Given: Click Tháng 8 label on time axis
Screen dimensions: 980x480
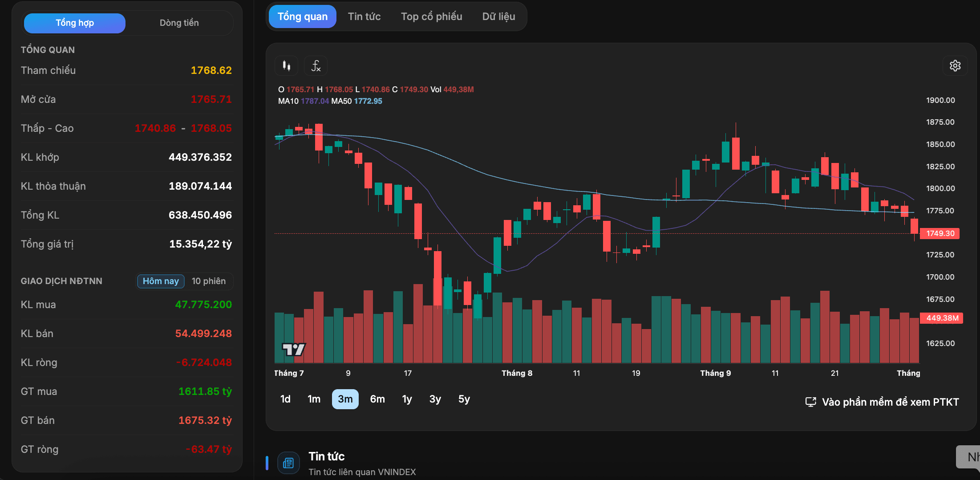Looking at the screenshot, I should [517, 373].
